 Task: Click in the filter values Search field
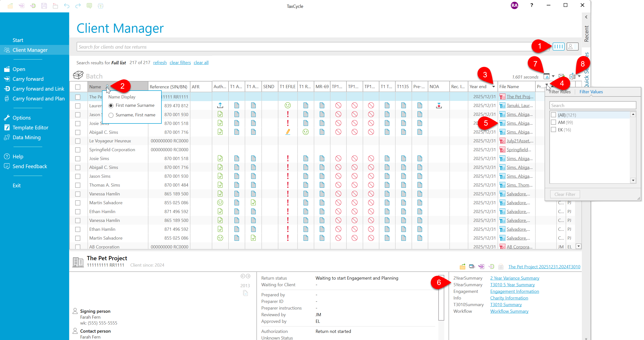tap(592, 105)
